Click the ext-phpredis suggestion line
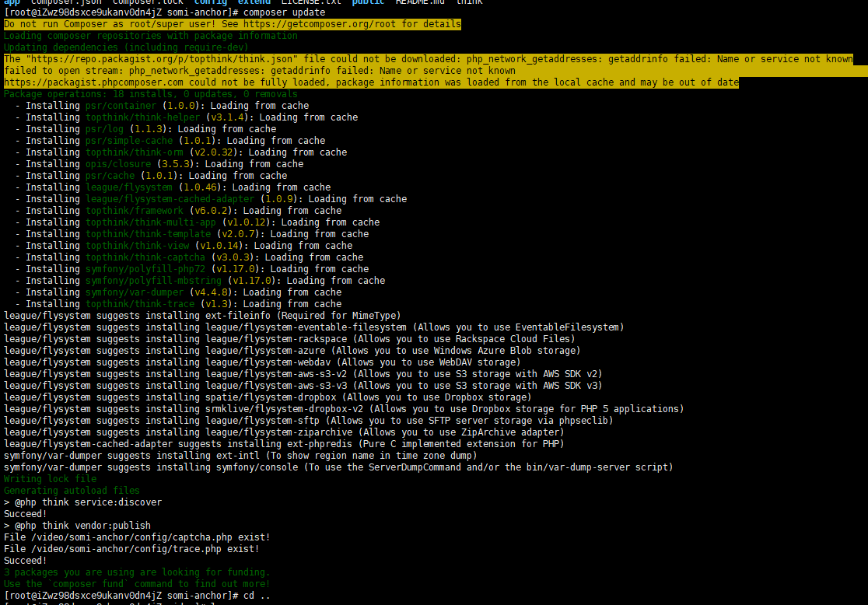868x605 pixels. pyautogui.click(x=284, y=443)
